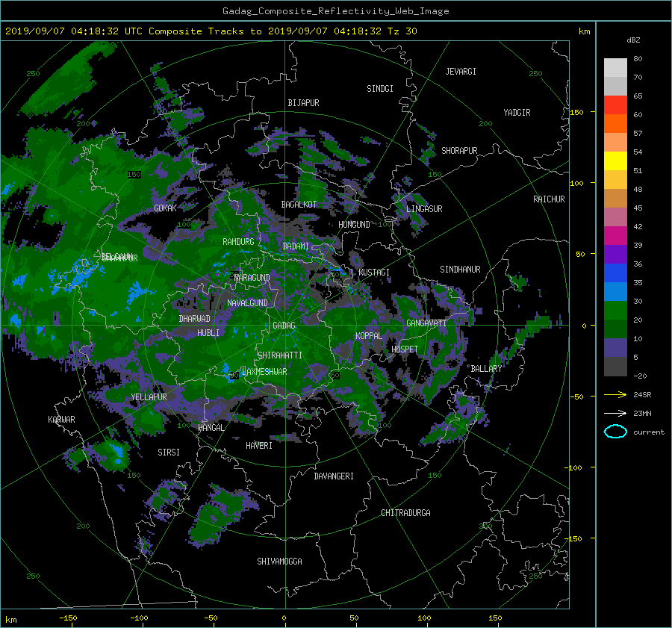Click the RAICHUR city label
Image resolution: width=672 pixels, height=628 pixels.
point(549,199)
